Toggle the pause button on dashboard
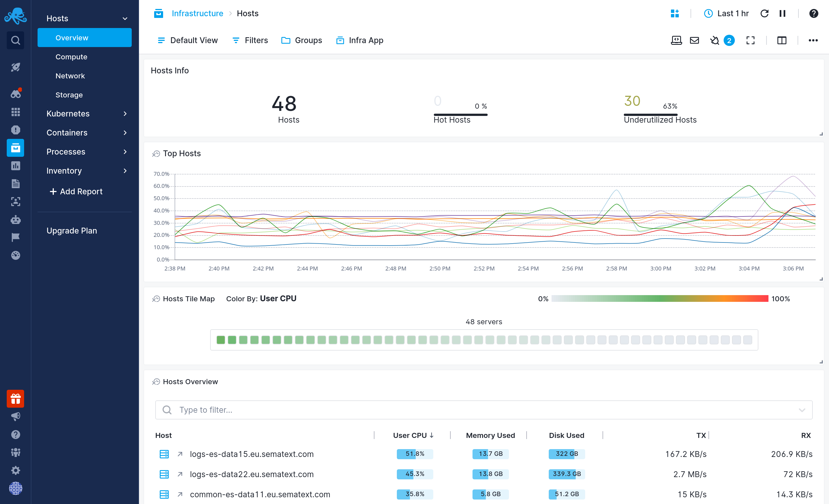This screenshot has height=504, width=829. [x=783, y=13]
